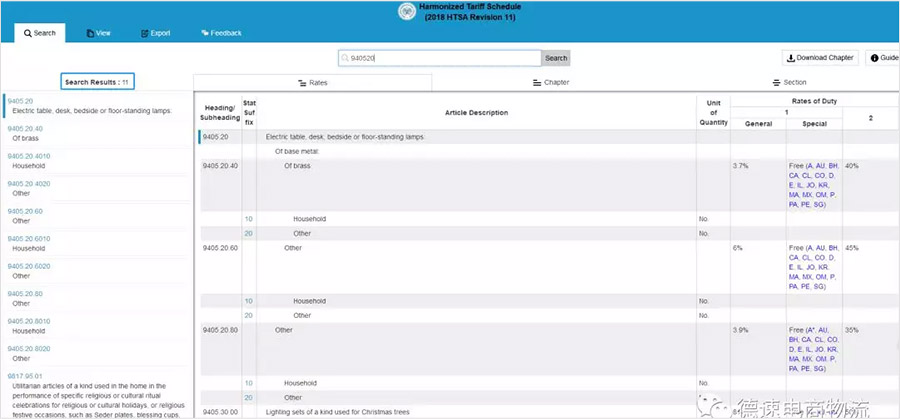Open the Feedback tab

[x=221, y=33]
